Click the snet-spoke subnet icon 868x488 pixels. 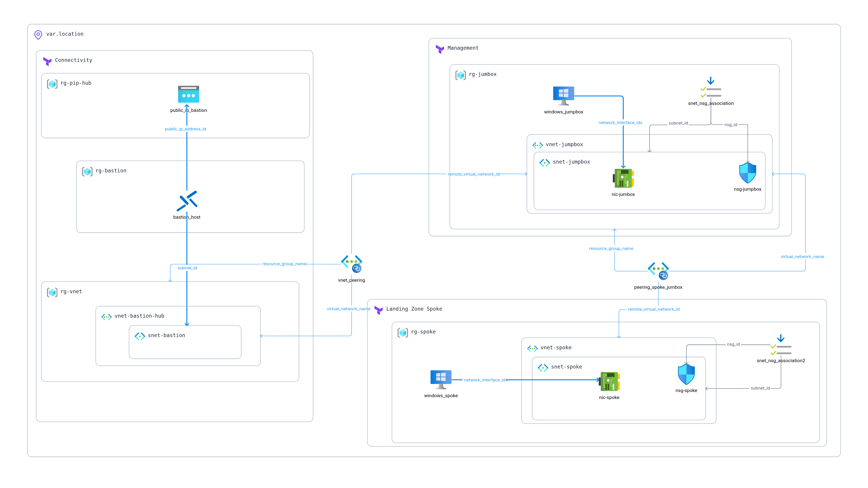(x=543, y=367)
